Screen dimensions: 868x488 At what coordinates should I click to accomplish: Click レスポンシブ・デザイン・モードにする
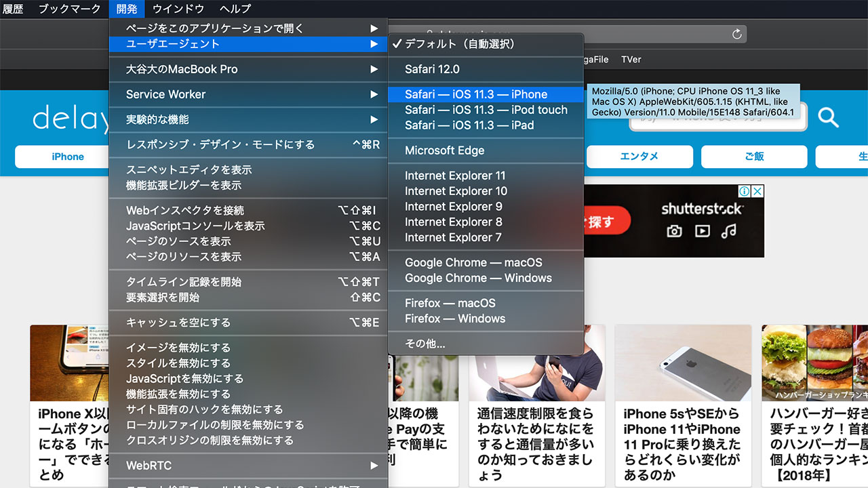(248, 144)
